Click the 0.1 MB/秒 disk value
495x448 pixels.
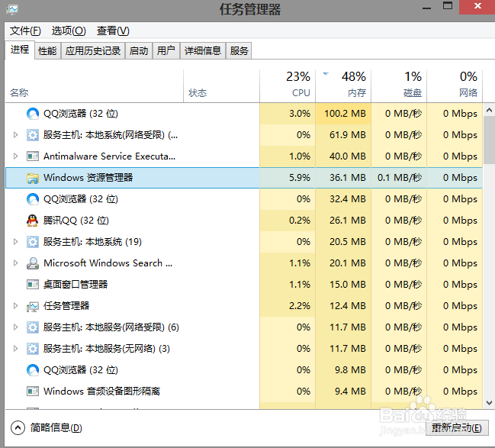(400, 178)
